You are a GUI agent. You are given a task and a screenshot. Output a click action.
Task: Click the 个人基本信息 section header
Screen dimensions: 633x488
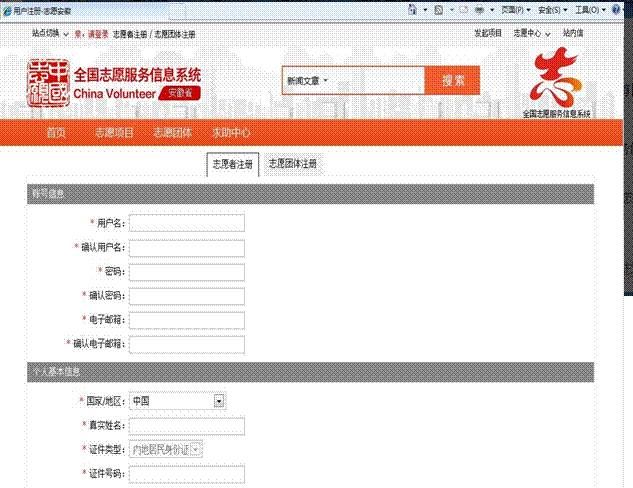pos(310,372)
